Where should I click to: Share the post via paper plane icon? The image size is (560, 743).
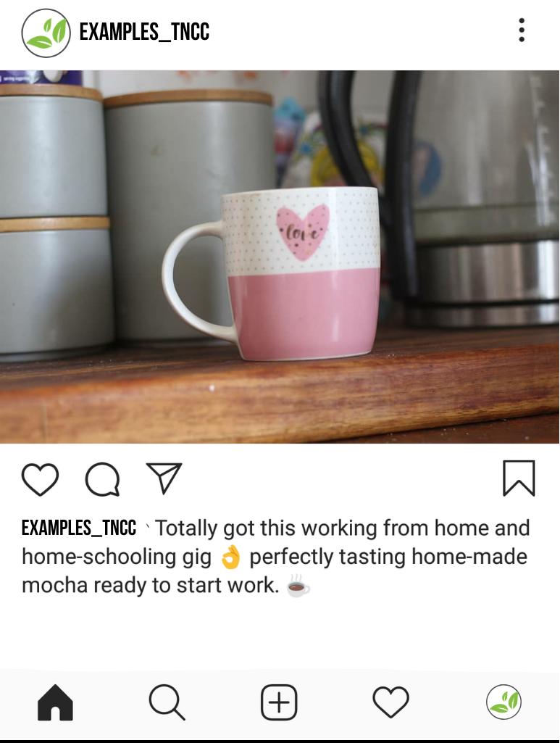point(164,478)
